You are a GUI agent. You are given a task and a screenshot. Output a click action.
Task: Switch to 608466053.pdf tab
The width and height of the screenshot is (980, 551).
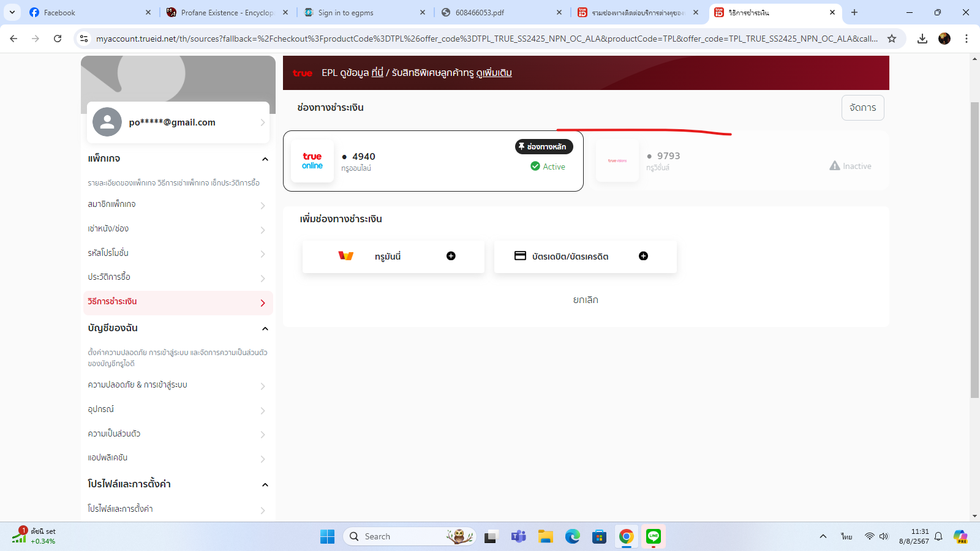pyautogui.click(x=501, y=12)
